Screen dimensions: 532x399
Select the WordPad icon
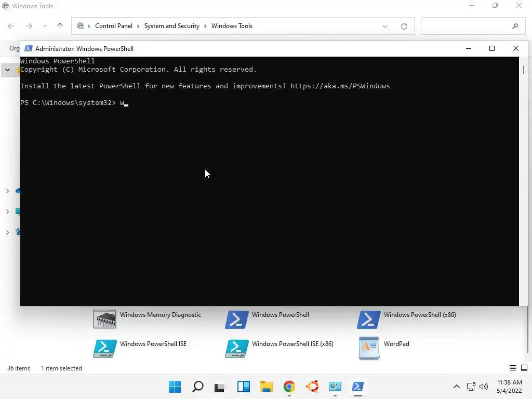click(369, 348)
